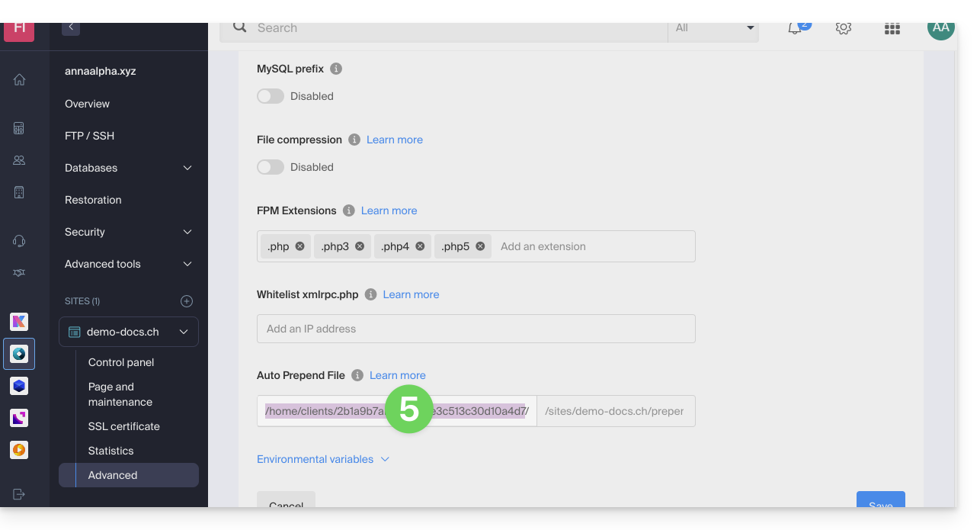Click the support headset icon

coord(19,241)
